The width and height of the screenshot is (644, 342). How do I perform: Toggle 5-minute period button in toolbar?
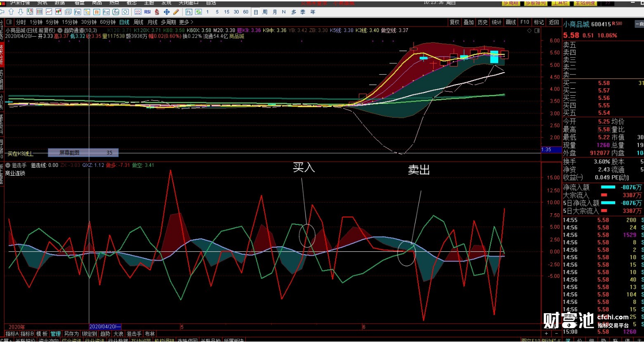(217, 12)
